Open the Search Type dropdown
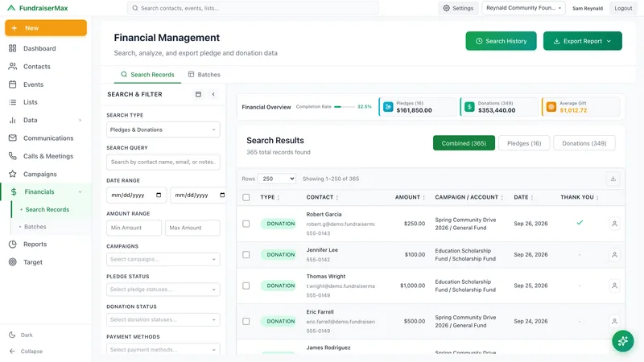This screenshot has width=644, height=362. (x=163, y=130)
